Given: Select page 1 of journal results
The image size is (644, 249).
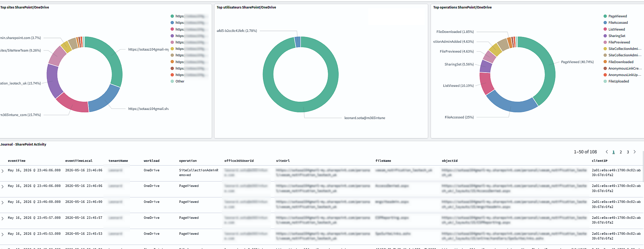Looking at the screenshot, I should (x=613, y=152).
